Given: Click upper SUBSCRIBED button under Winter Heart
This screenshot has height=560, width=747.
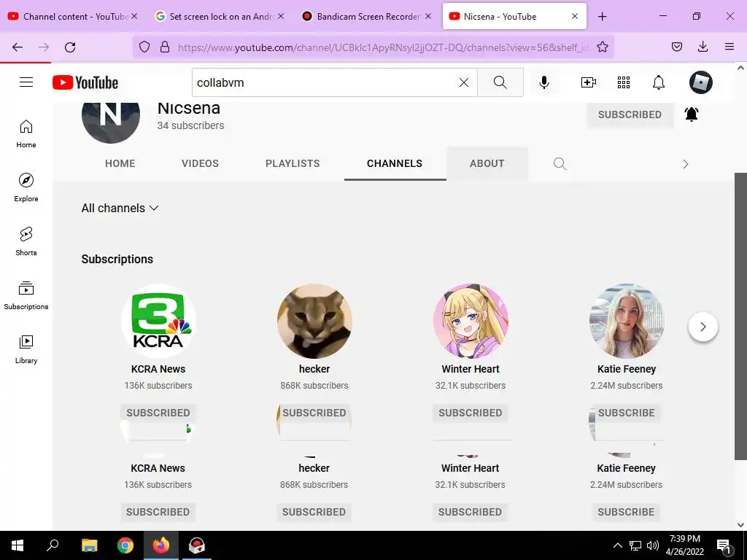Looking at the screenshot, I should pyautogui.click(x=471, y=413).
